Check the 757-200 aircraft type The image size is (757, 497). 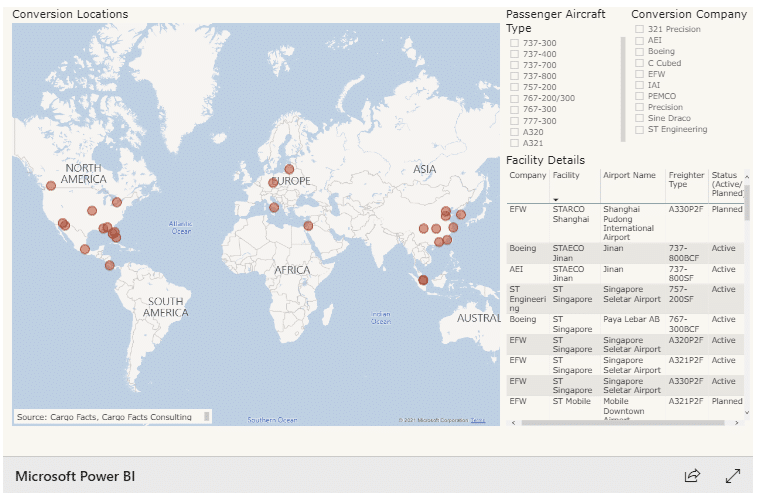click(x=514, y=87)
